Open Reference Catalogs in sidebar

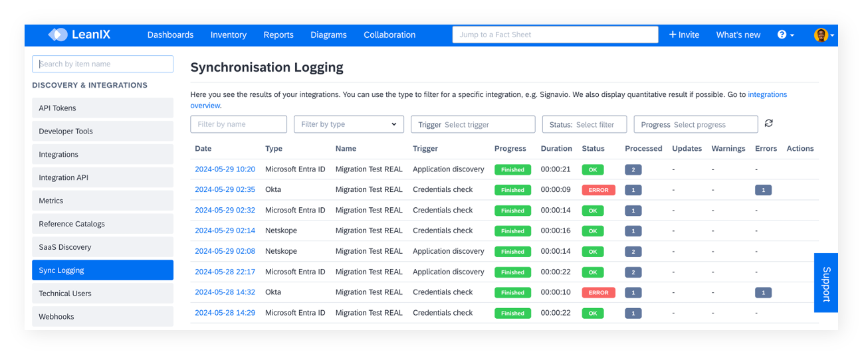(102, 224)
